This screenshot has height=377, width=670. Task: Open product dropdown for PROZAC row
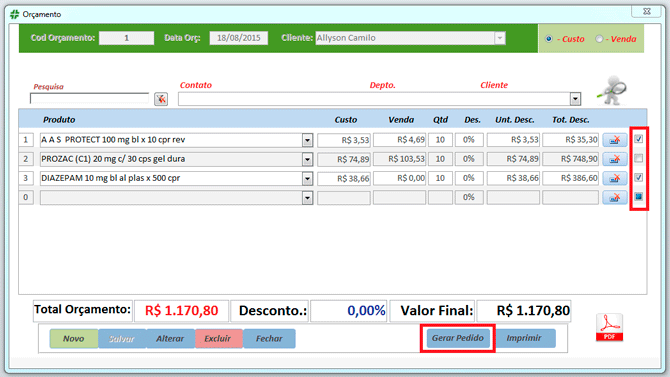[x=307, y=159]
